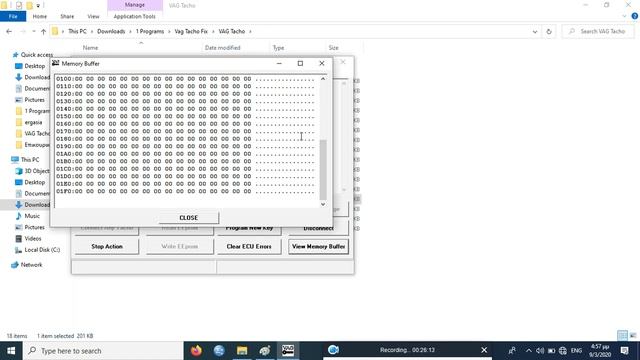640x360 pixels.
Task: Open VAG Tacho taskbar icon
Action: click(x=288, y=351)
